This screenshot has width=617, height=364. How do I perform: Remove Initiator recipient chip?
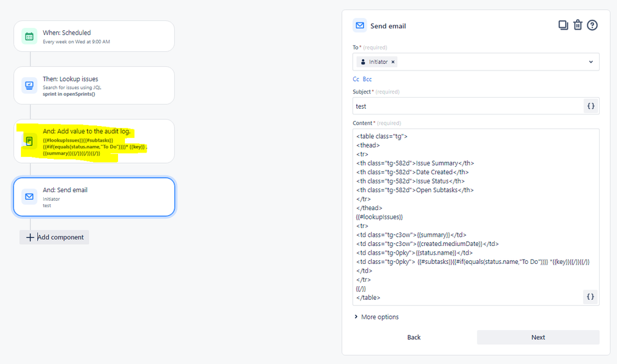coord(393,62)
